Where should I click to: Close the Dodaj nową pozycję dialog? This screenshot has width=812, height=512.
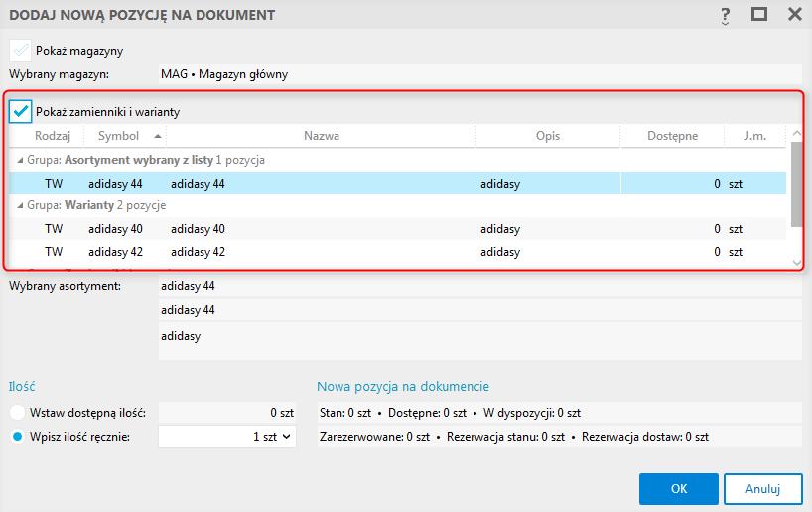click(x=795, y=14)
